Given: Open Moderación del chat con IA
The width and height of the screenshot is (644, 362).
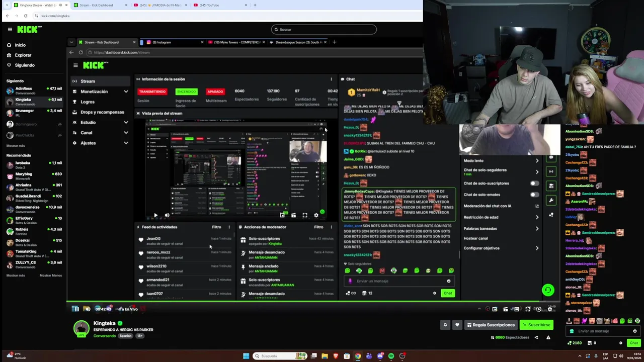Looking at the screenshot, I should tap(501, 206).
